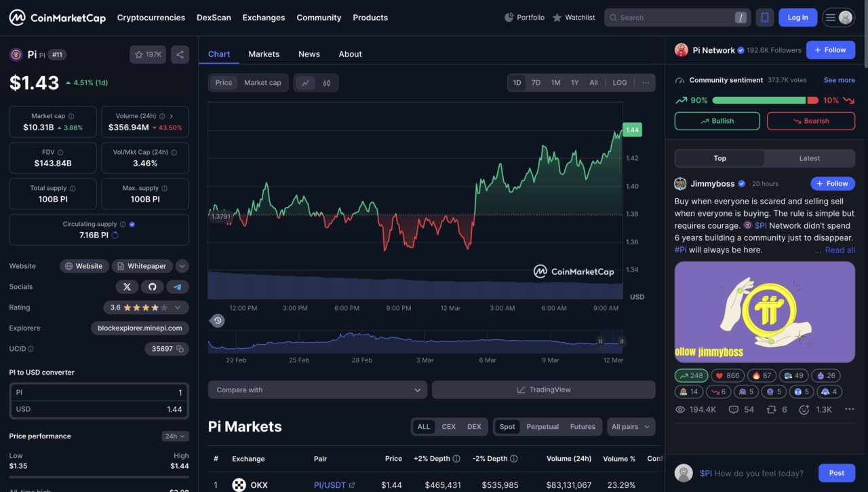The width and height of the screenshot is (868, 492).
Task: Open the All pairs filter dropdown
Action: 630,426
